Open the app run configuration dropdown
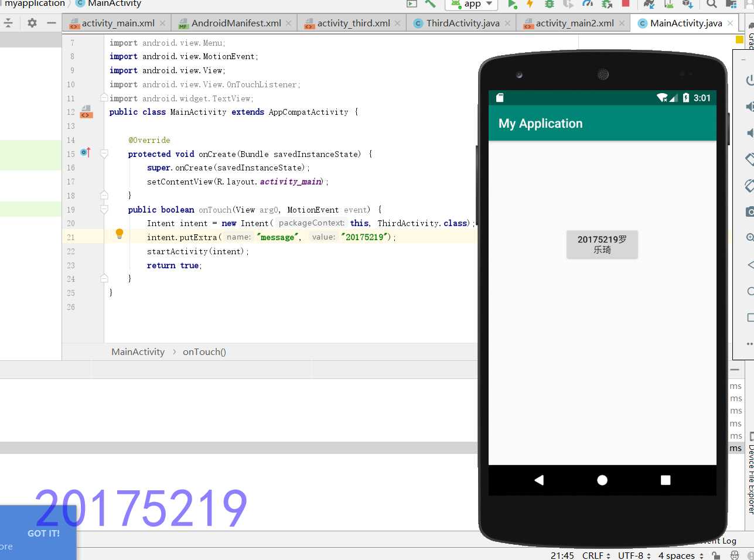 coord(472,4)
